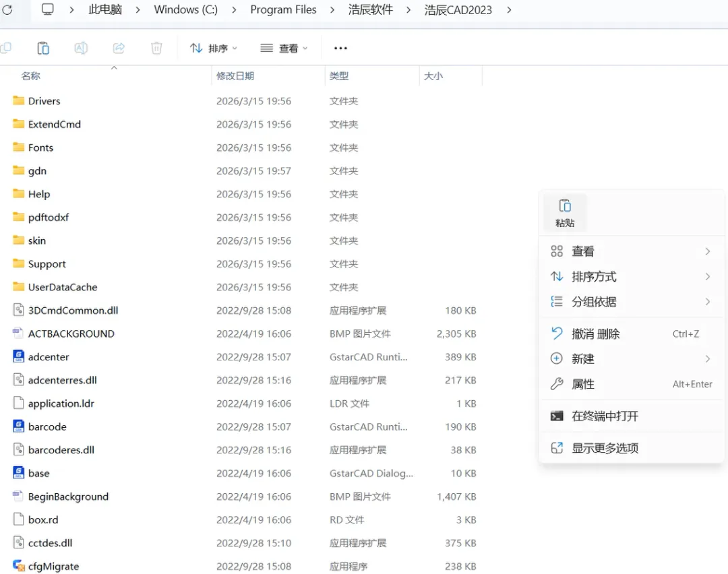The image size is (728, 574).
Task: Expand chevron after 浩辰软件 in breadcrumb
Action: click(408, 9)
